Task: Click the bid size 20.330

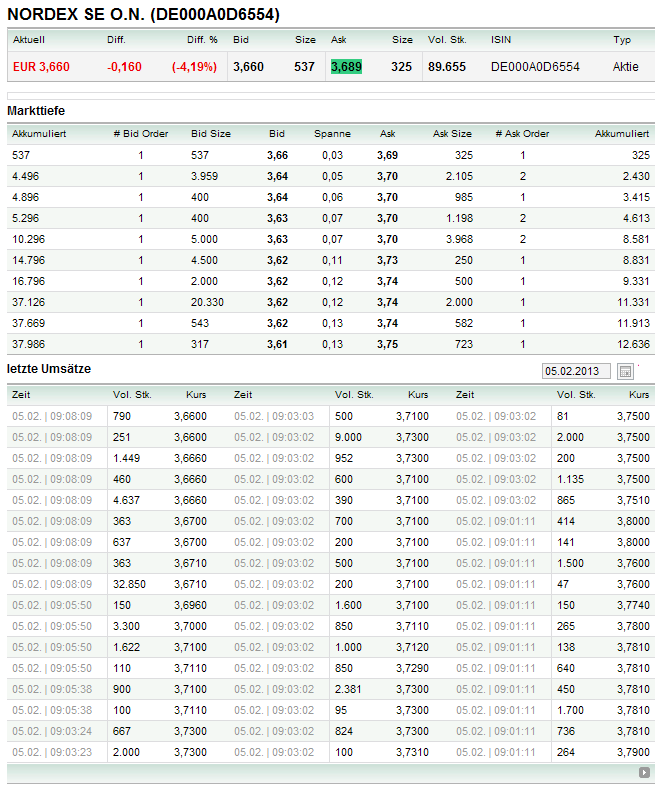Action: 207,303
